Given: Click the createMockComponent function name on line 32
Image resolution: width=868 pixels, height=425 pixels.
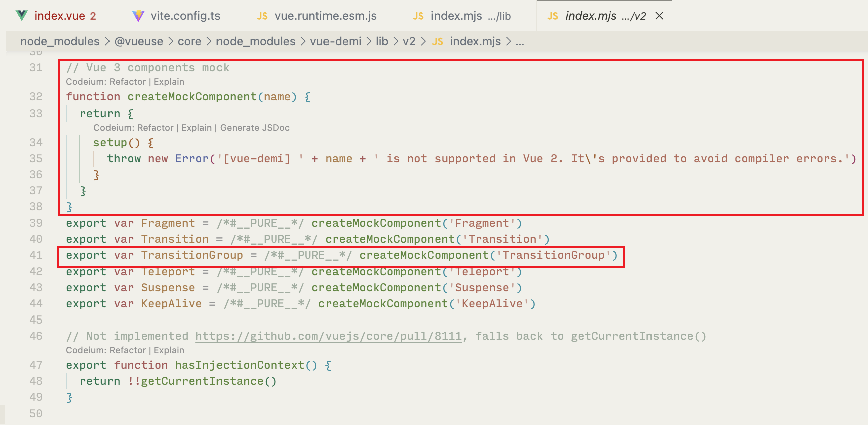Looking at the screenshot, I should coord(192,96).
